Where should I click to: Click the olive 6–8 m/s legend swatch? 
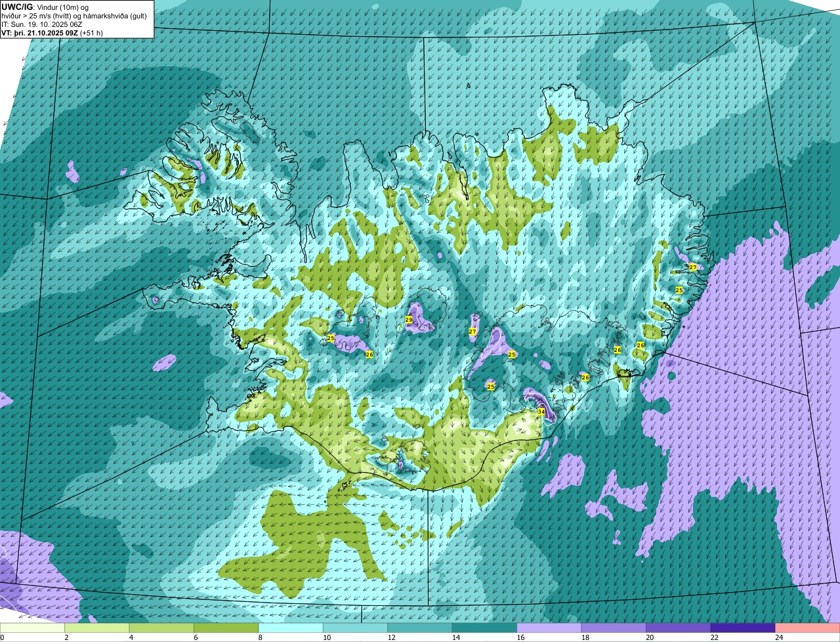tap(226, 628)
